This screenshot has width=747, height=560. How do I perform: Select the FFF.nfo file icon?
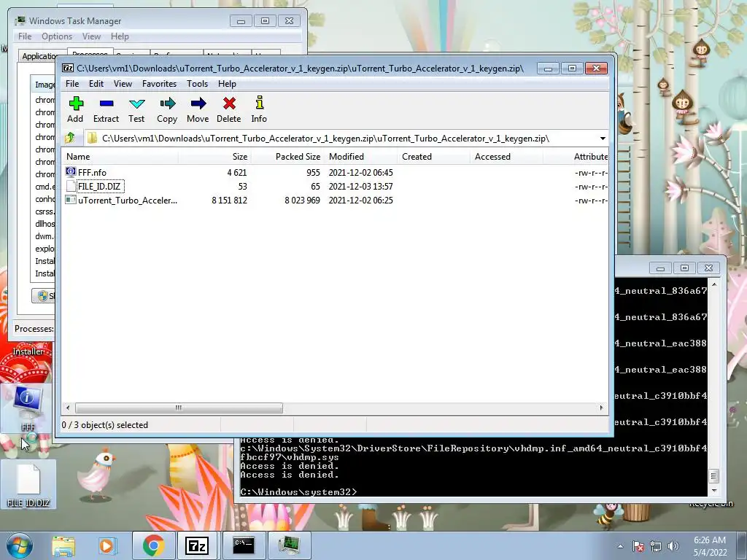(x=71, y=172)
